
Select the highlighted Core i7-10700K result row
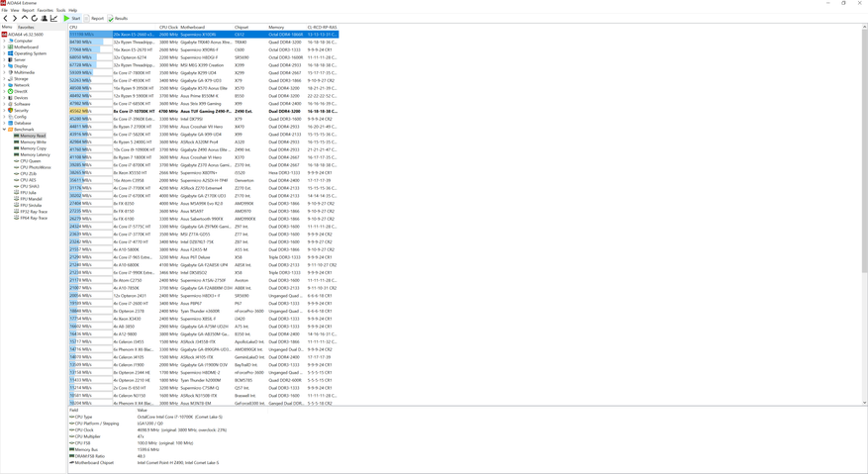click(198, 112)
